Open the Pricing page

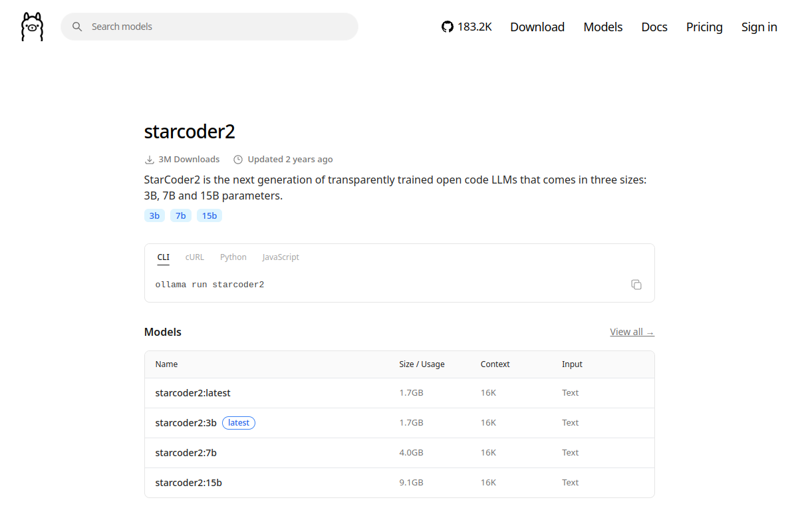point(704,27)
